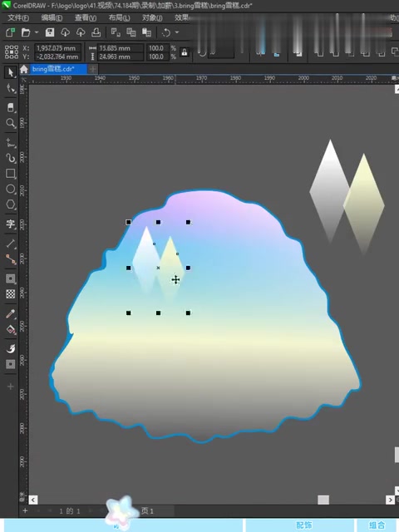This screenshot has height=532, width=399.
Task: Open the 查看 menu
Action: click(x=86, y=17)
